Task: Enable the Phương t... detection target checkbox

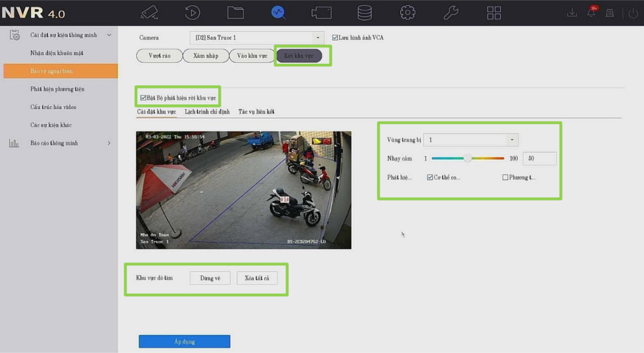Action: pyautogui.click(x=505, y=177)
